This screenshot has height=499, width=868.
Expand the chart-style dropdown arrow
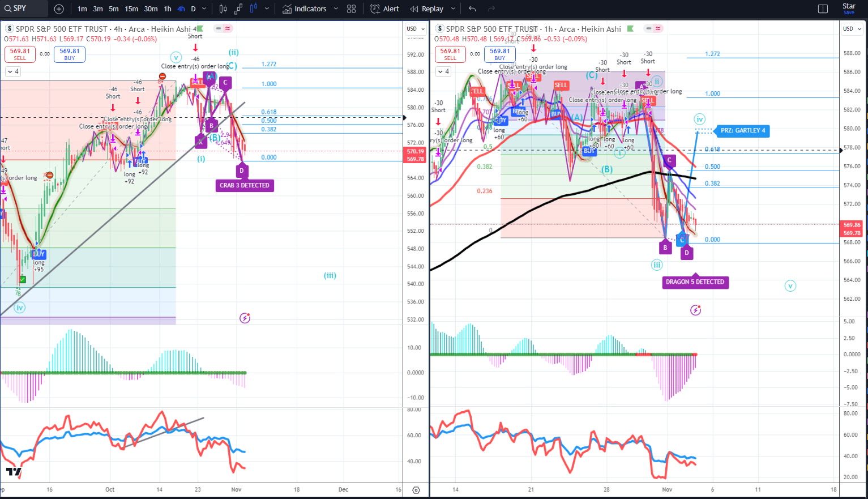[267, 8]
